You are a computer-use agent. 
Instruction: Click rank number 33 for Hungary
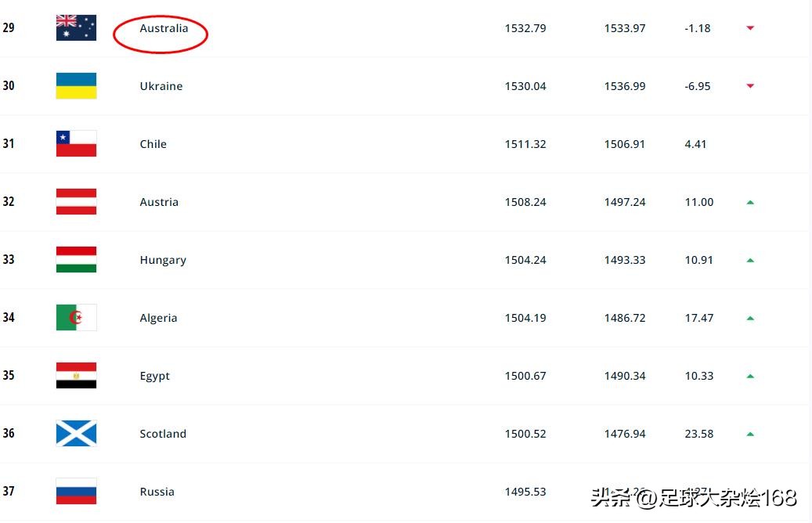pyautogui.click(x=9, y=260)
